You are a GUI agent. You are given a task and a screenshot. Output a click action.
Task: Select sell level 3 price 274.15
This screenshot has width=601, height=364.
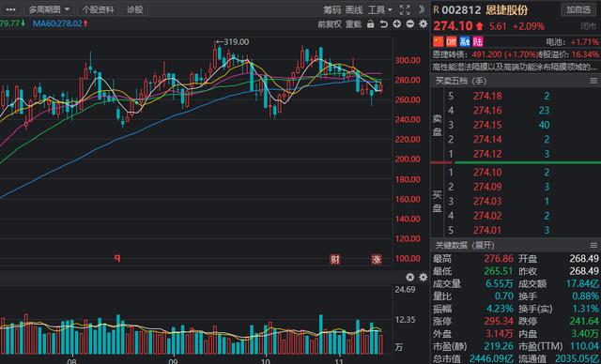click(487, 125)
